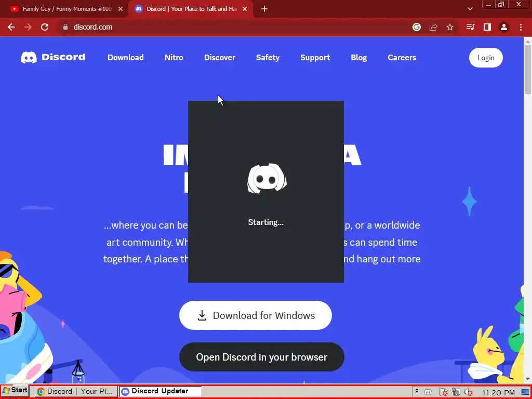The image size is (532, 399).
Task: Open the Safety navigation link
Action: (268, 58)
